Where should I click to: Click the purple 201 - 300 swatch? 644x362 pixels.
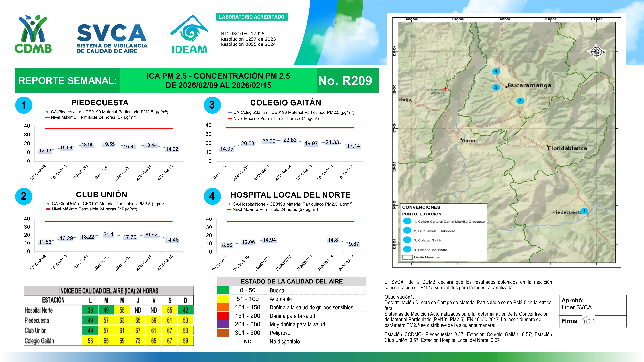[x=223, y=324]
